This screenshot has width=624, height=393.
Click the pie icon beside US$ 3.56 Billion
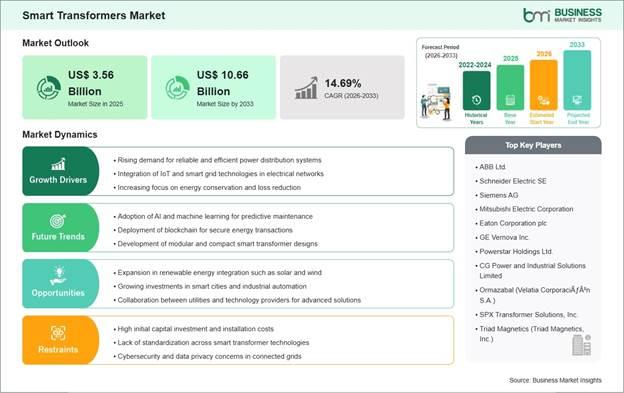pyautogui.click(x=49, y=88)
